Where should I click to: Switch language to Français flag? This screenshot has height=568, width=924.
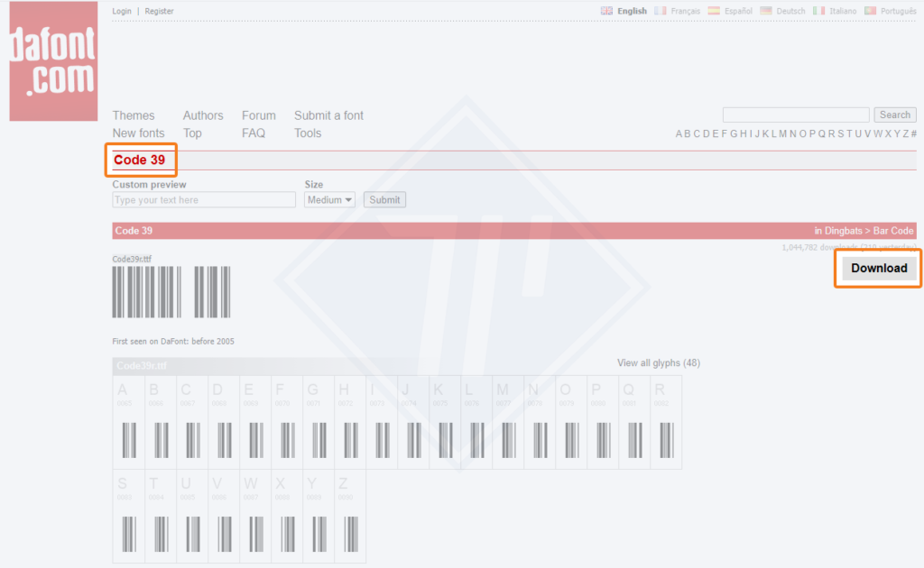pyautogui.click(x=661, y=11)
